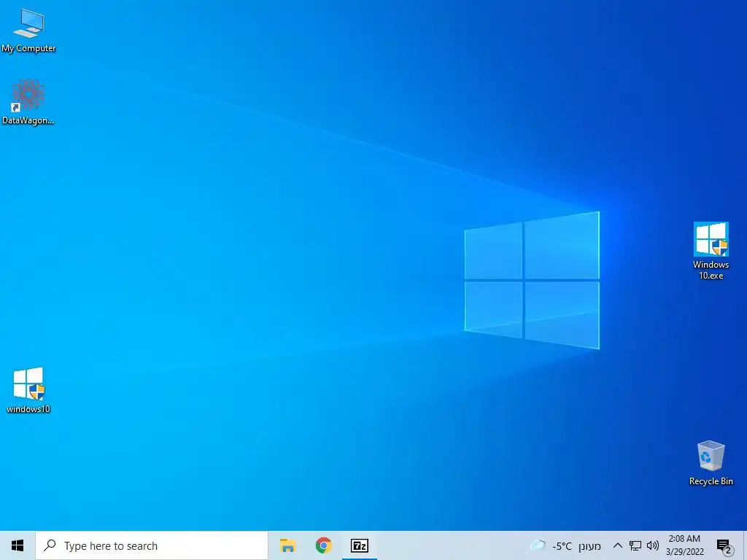Click the Type here to search box
747x560 pixels.
pyautogui.click(x=152, y=545)
